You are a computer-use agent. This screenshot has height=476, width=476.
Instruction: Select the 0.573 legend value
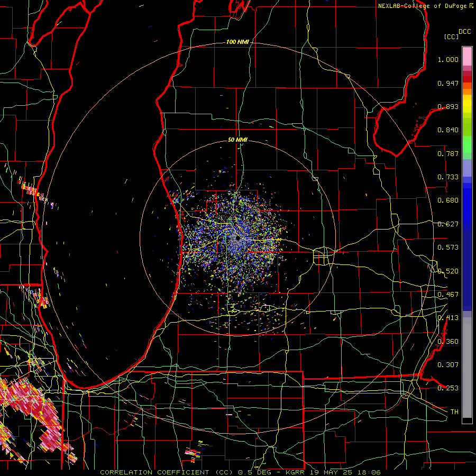[x=448, y=248]
